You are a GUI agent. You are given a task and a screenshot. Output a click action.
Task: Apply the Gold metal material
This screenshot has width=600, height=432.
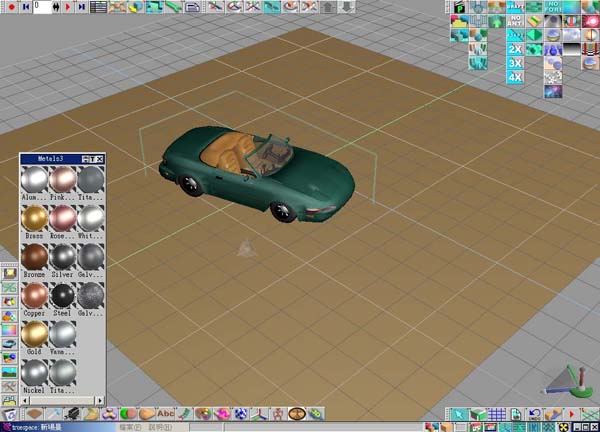click(x=35, y=334)
